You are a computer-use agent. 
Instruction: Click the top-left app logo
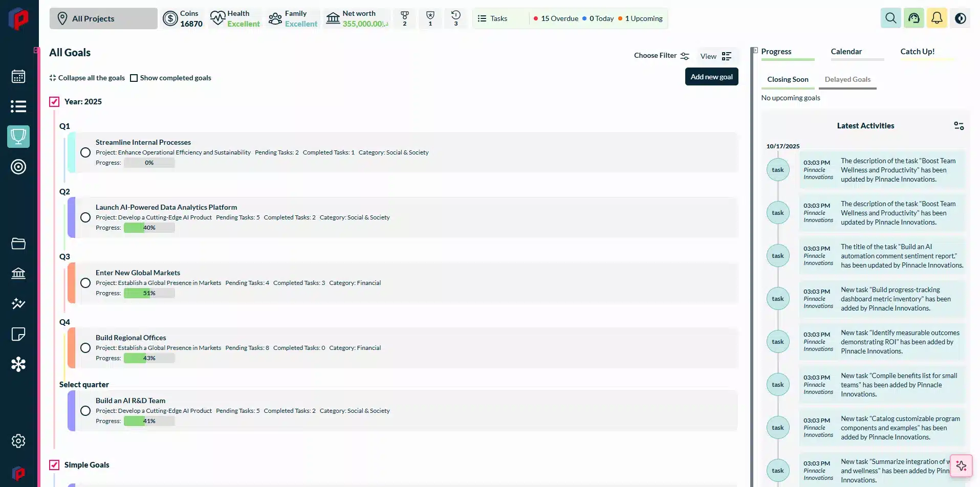[x=19, y=19]
